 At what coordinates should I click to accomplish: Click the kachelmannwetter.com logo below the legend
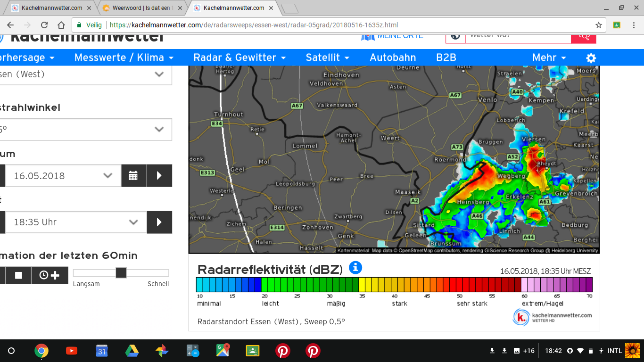click(552, 317)
